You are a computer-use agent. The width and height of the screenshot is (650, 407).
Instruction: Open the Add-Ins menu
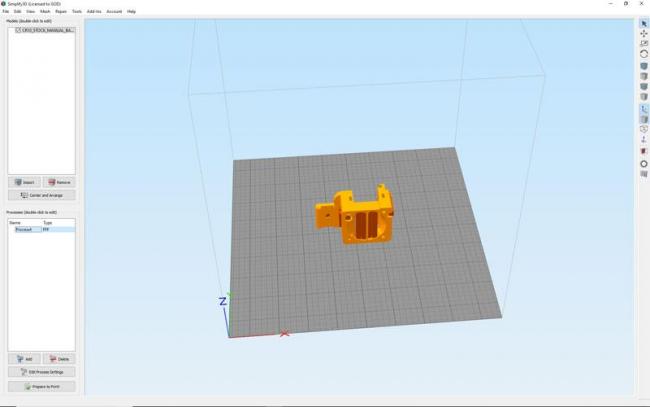[93, 11]
